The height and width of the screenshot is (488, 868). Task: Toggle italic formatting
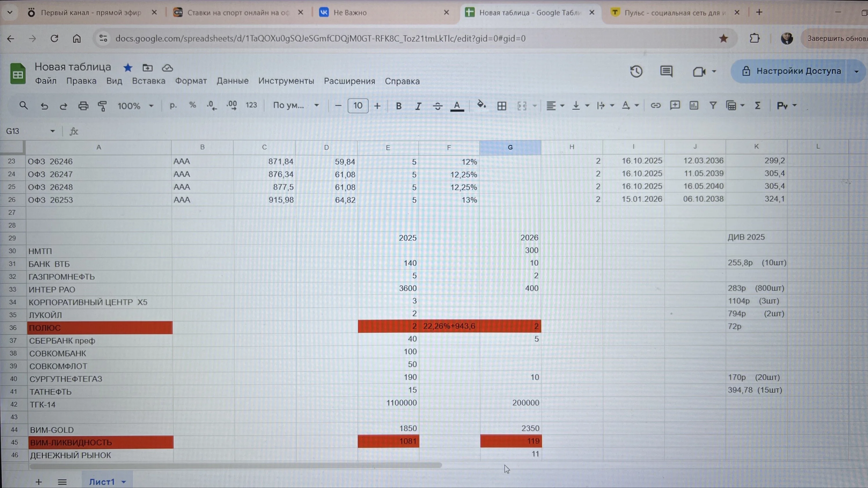click(x=418, y=106)
